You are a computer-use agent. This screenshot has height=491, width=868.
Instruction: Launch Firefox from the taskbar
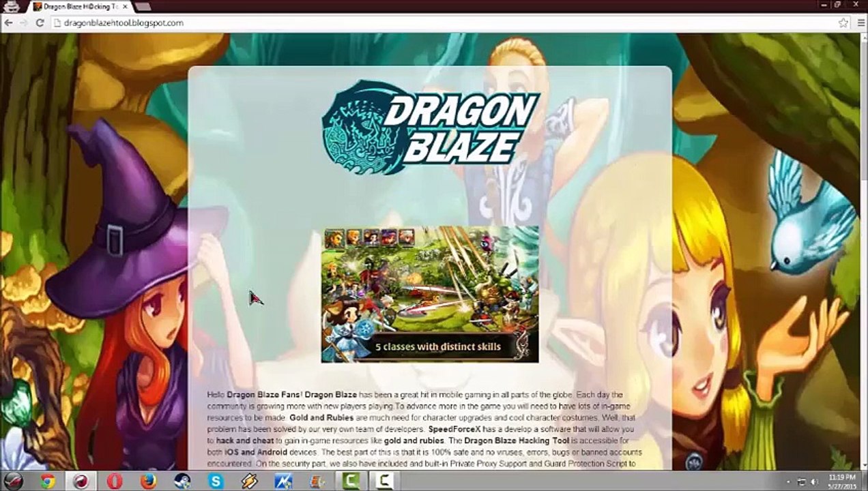(x=147, y=481)
